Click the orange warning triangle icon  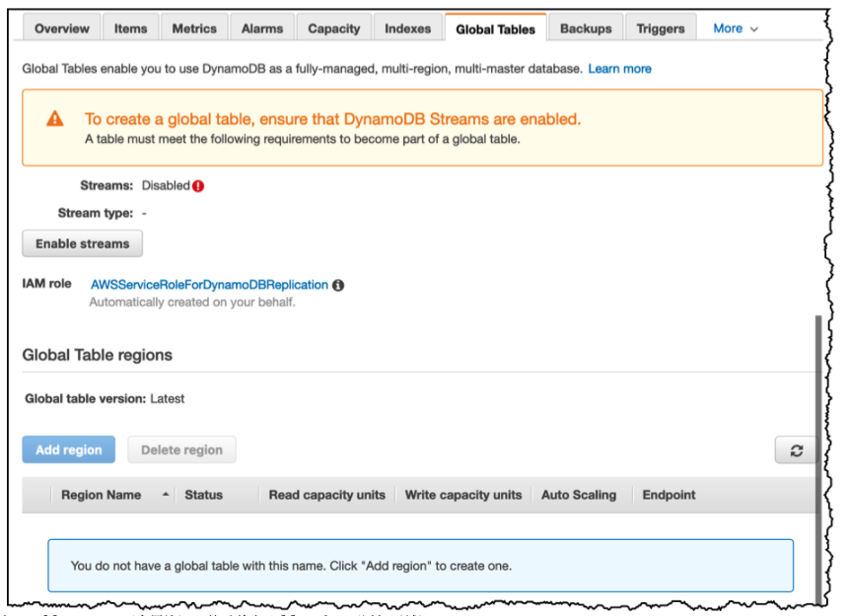coord(54,118)
